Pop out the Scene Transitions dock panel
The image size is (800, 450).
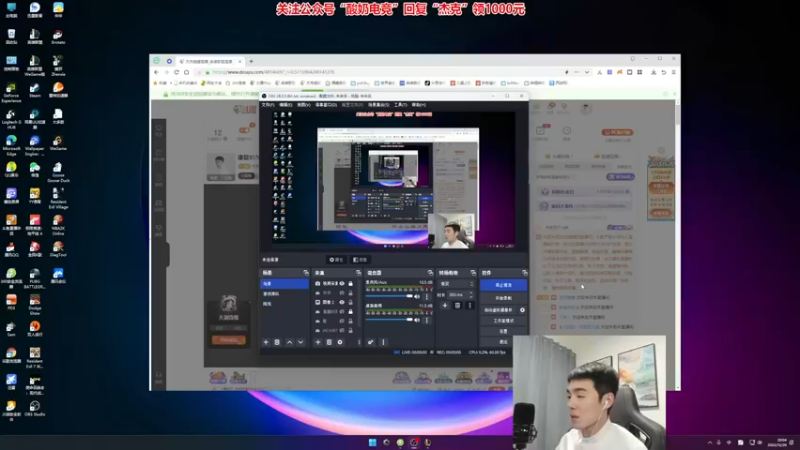[473, 273]
